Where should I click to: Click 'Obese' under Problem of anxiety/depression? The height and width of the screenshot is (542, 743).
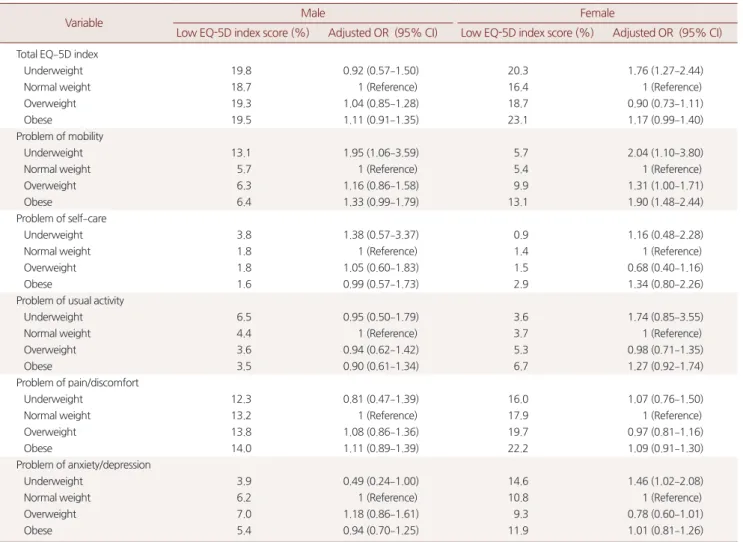38,531
